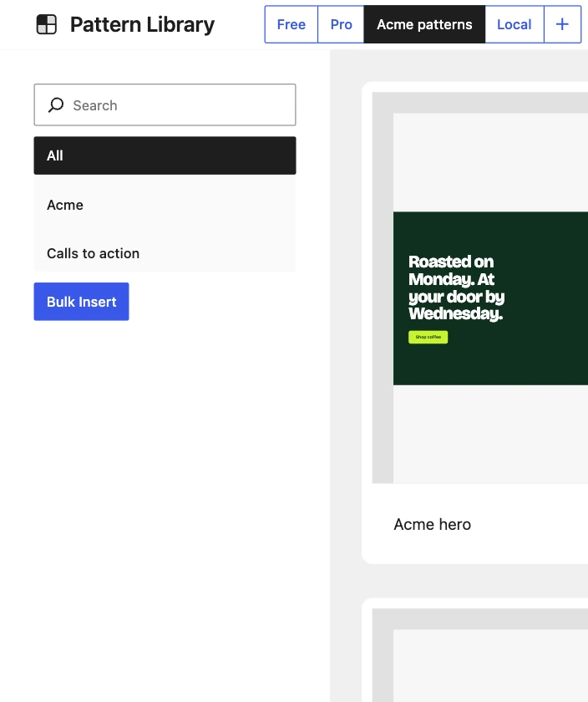Click the Pattern Library heading
The height and width of the screenshot is (702, 588).
142,24
